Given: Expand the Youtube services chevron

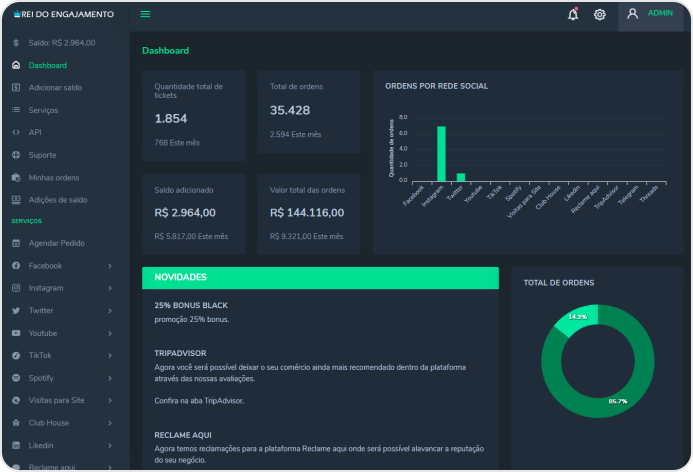Looking at the screenshot, I should 110,333.
